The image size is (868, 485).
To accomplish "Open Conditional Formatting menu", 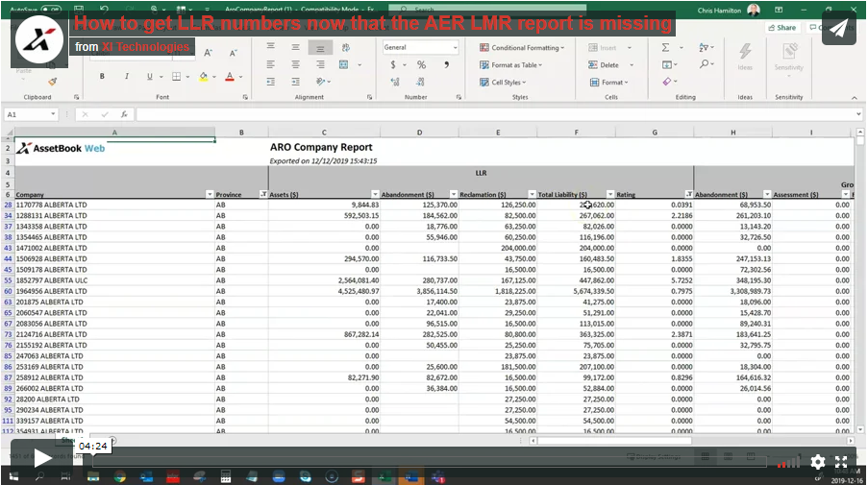I will click(x=522, y=48).
